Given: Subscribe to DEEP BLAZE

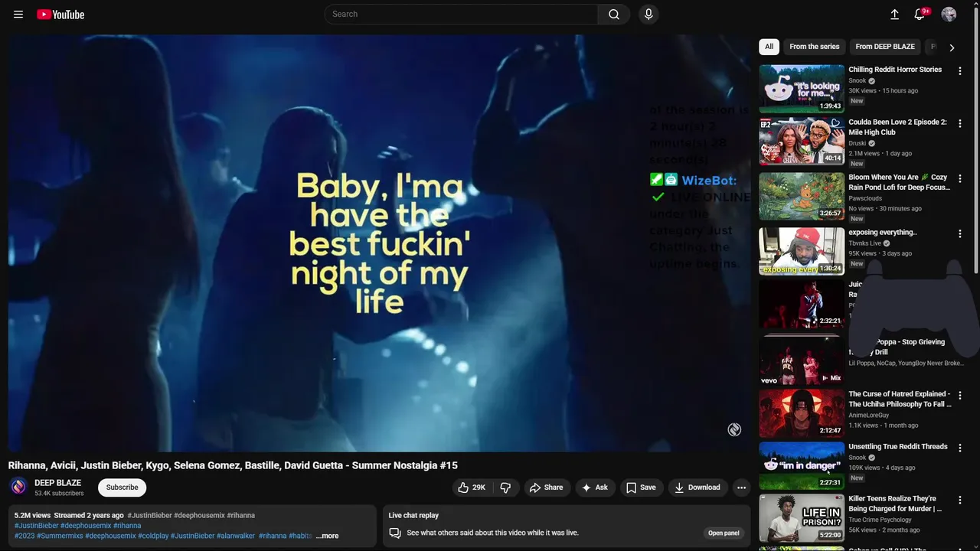Looking at the screenshot, I should point(122,487).
